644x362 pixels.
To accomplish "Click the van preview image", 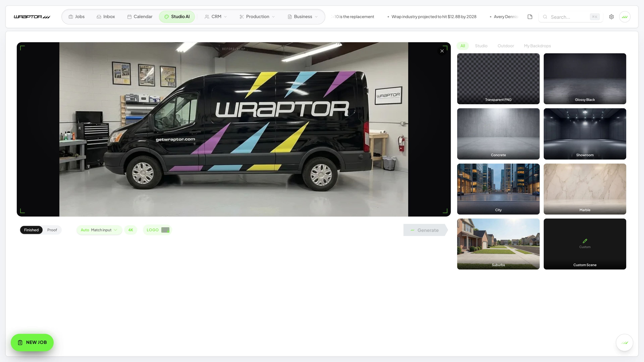I will (x=233, y=129).
